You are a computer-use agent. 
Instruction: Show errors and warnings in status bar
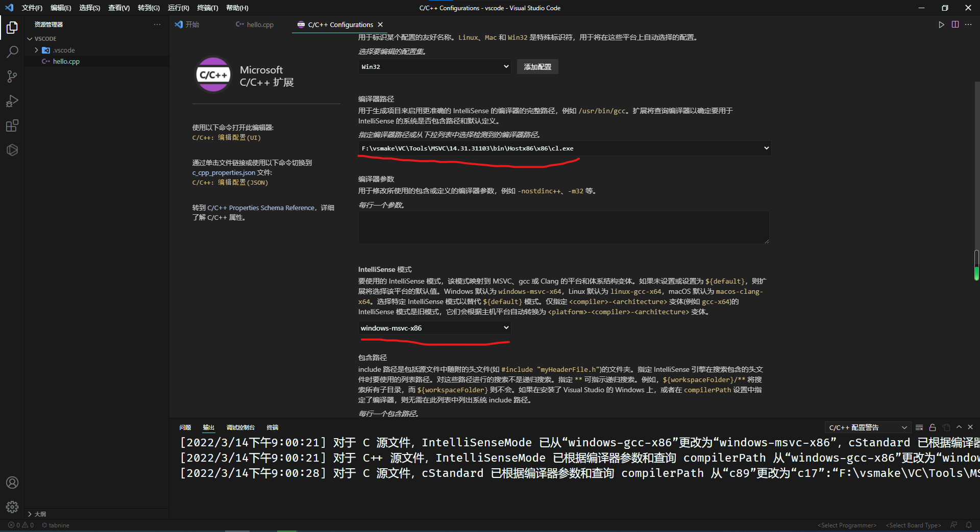[21, 525]
